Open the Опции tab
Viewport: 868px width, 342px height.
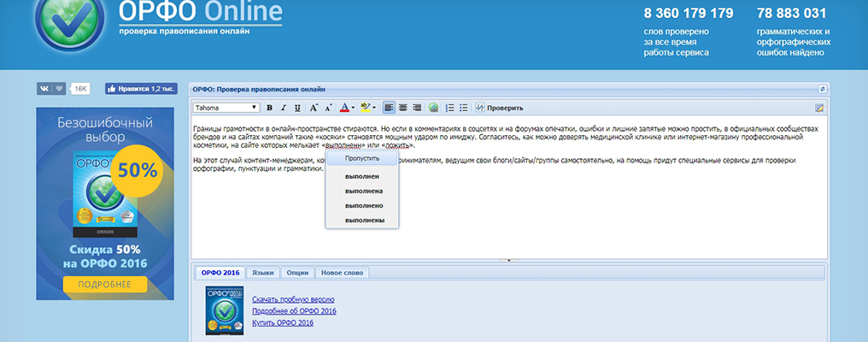click(x=298, y=273)
